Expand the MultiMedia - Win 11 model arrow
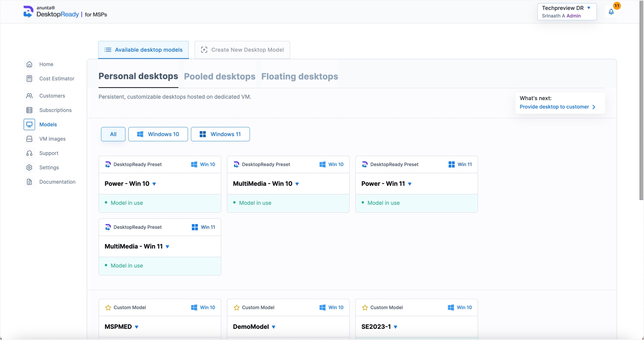Viewport: 644px width, 340px height. coord(167,247)
